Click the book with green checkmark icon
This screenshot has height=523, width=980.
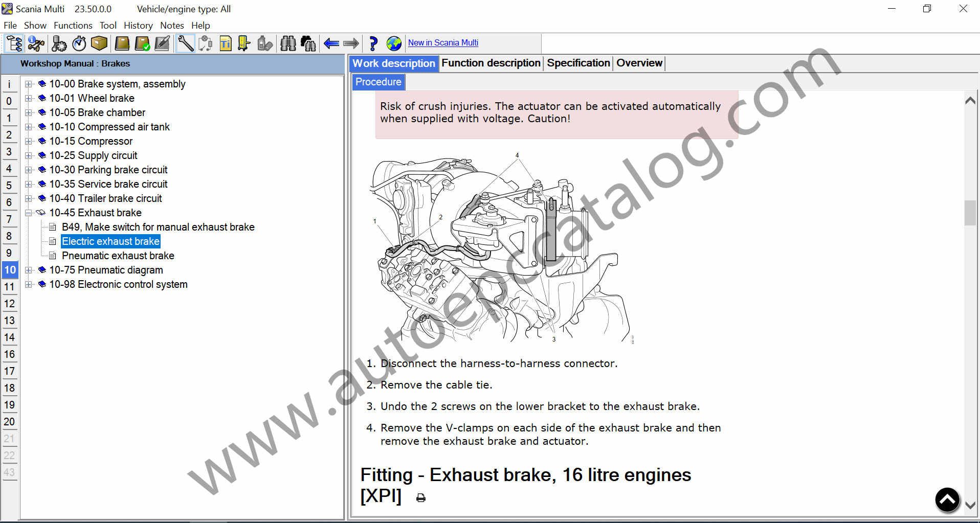[x=142, y=43]
